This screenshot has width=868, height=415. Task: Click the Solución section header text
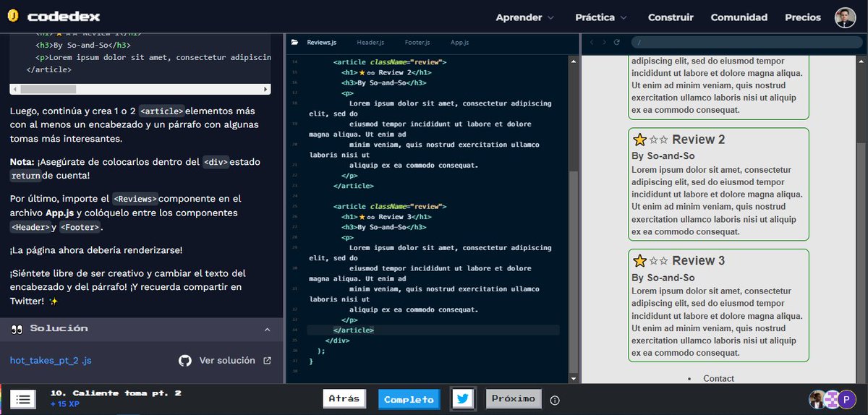coord(59,329)
